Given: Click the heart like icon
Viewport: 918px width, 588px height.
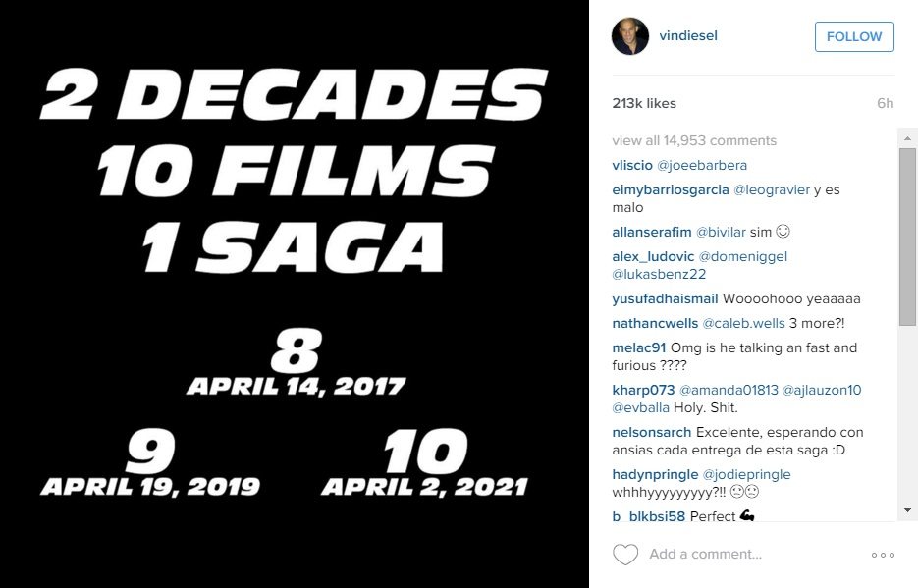Looking at the screenshot, I should click(x=625, y=554).
